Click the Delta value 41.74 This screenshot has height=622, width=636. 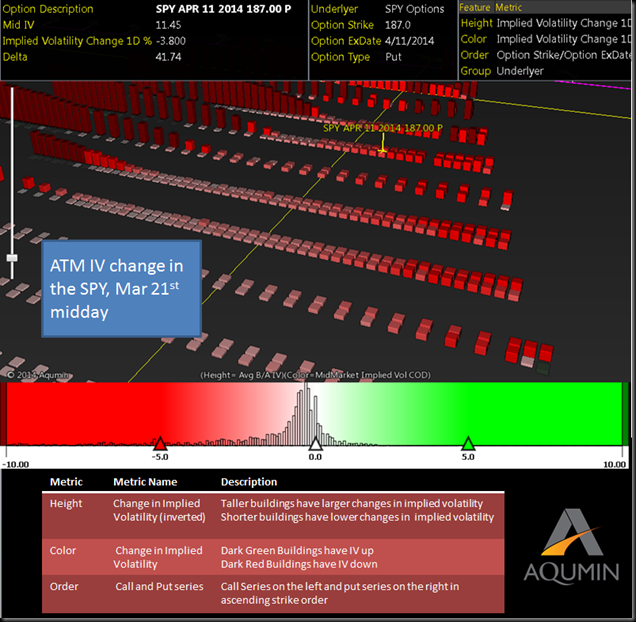pos(168,57)
